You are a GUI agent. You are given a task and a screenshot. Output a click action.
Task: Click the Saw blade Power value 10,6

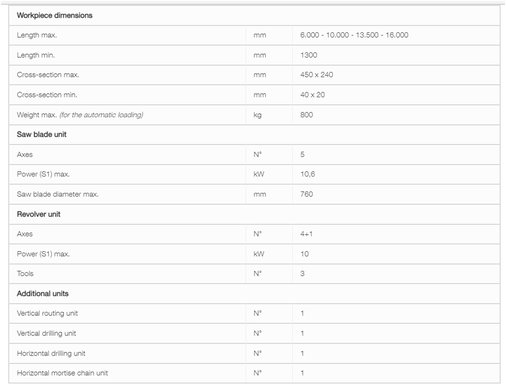click(307, 174)
